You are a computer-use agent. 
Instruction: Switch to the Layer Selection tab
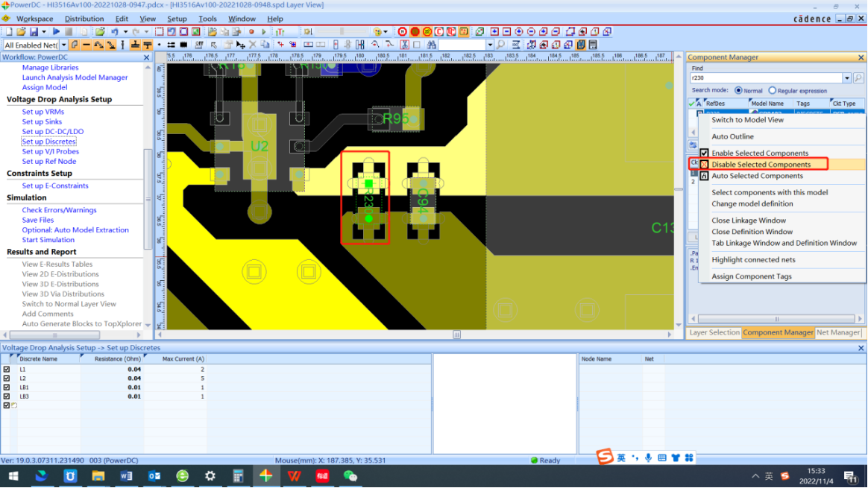coord(714,332)
